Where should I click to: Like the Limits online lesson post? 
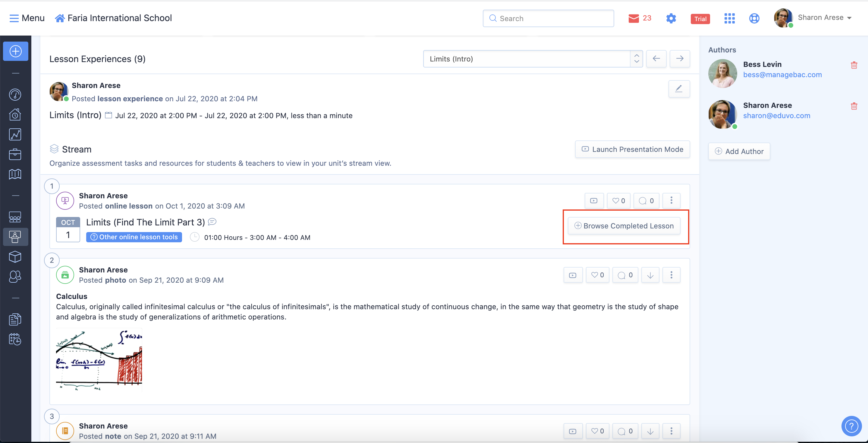coord(618,201)
